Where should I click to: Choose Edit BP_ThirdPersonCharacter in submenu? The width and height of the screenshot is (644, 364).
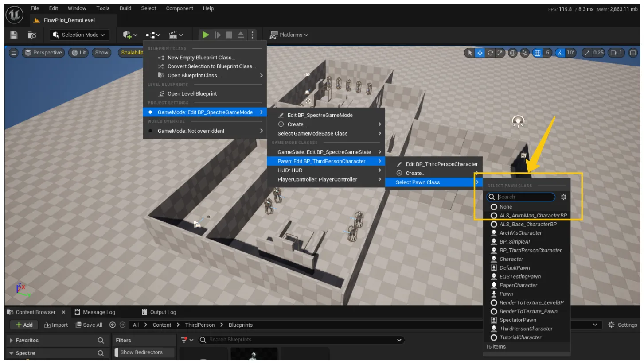tap(434, 164)
